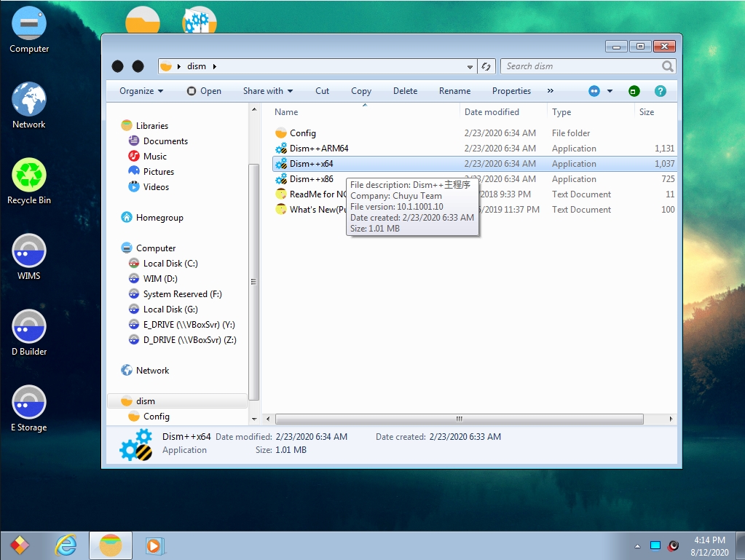Open address bar history dropdown

coord(470,67)
